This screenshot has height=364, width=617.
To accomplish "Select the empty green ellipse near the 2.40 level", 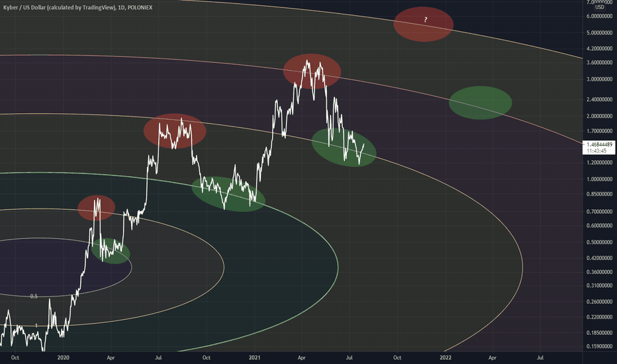I will click(x=481, y=103).
